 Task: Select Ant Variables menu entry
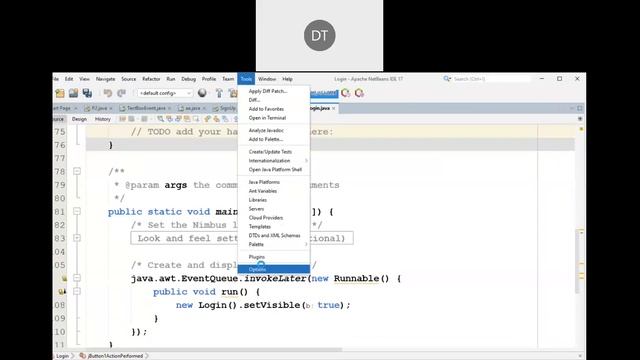click(273, 191)
